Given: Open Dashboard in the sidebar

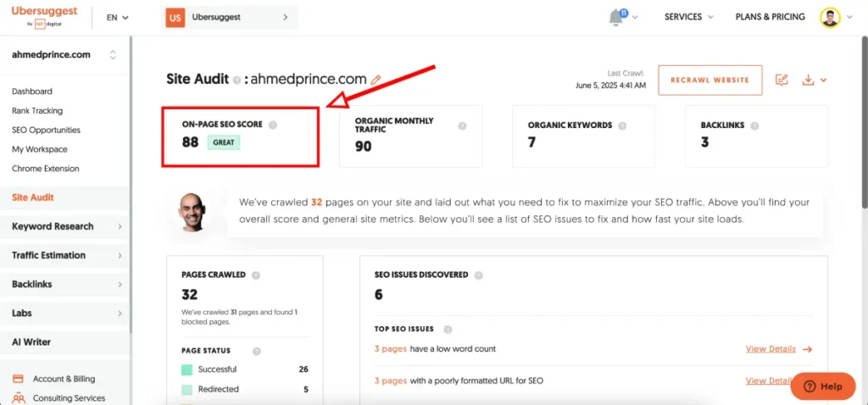Looking at the screenshot, I should (32, 92).
